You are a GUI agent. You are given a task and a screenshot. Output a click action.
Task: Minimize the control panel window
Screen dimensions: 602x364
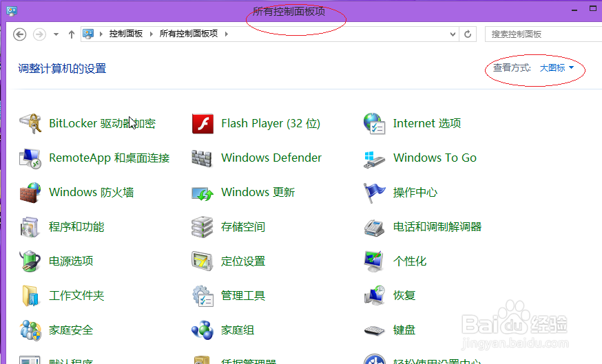574,10
